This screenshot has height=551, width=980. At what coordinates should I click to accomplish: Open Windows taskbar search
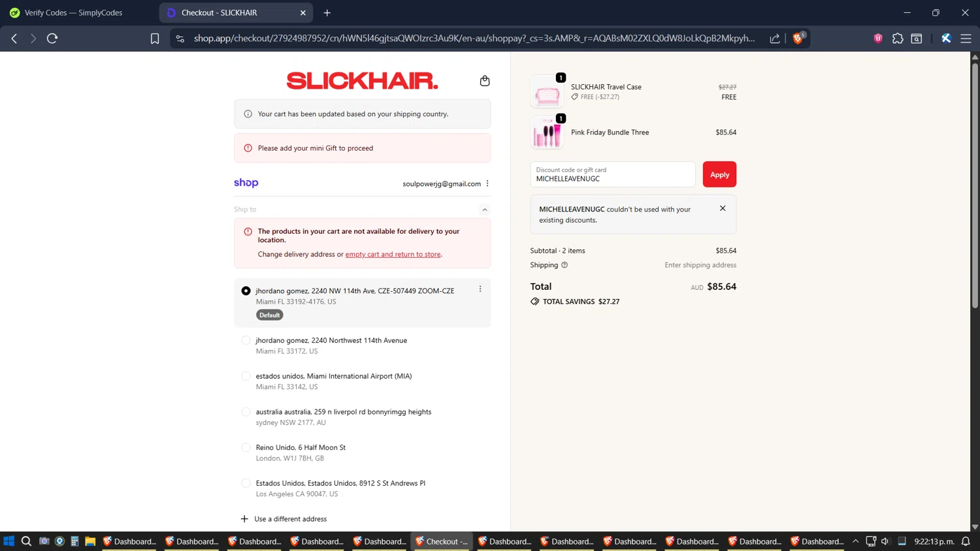[x=26, y=541]
